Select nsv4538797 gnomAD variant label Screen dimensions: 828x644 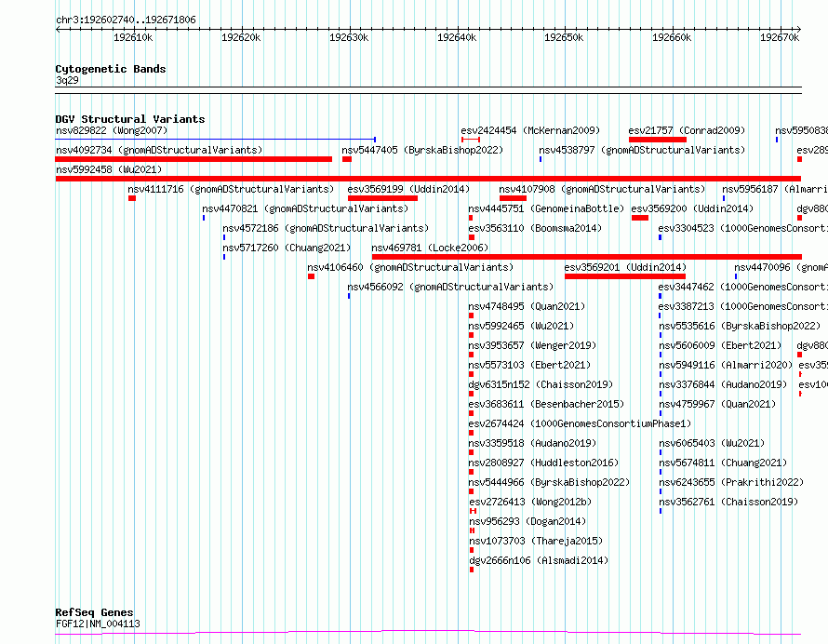tap(642, 150)
